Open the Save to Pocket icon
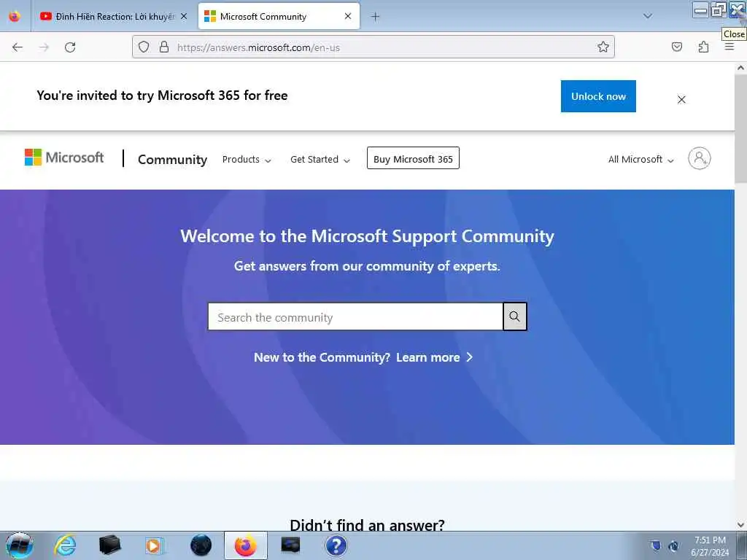 tap(677, 47)
